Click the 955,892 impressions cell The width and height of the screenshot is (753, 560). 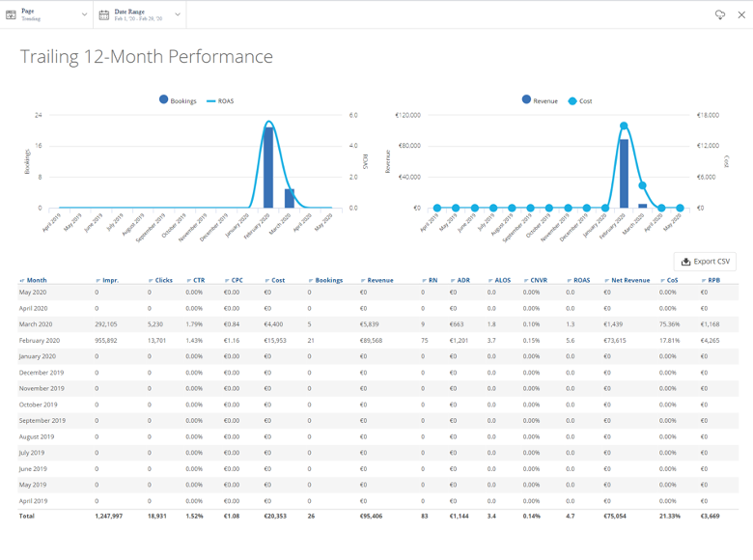(x=106, y=341)
